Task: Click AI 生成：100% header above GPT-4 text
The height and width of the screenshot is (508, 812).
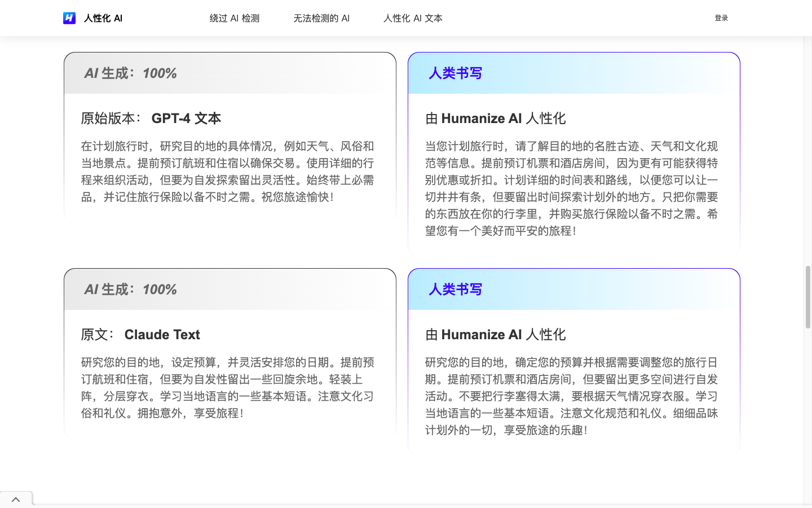Action: click(130, 73)
